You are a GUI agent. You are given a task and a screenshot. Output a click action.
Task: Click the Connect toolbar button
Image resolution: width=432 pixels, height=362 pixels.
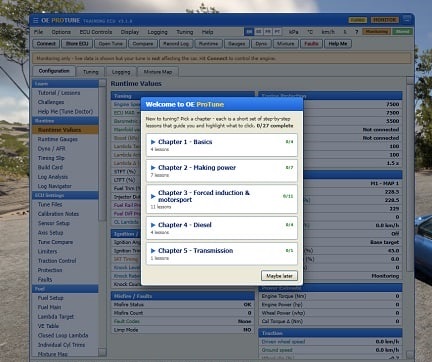click(46, 44)
